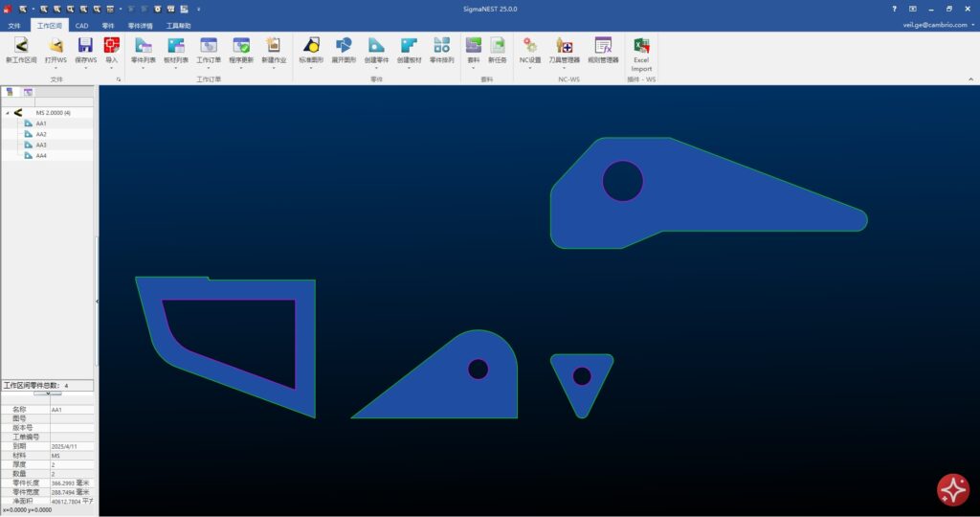Collapse the properties panel via chevron handle
The height and width of the screenshot is (517, 980).
48,393
